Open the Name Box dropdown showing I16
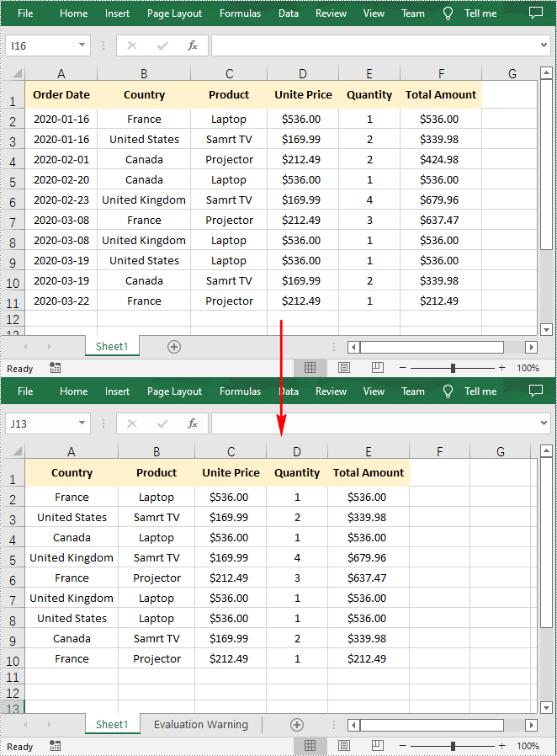This screenshot has height=756, width=557. (x=82, y=45)
